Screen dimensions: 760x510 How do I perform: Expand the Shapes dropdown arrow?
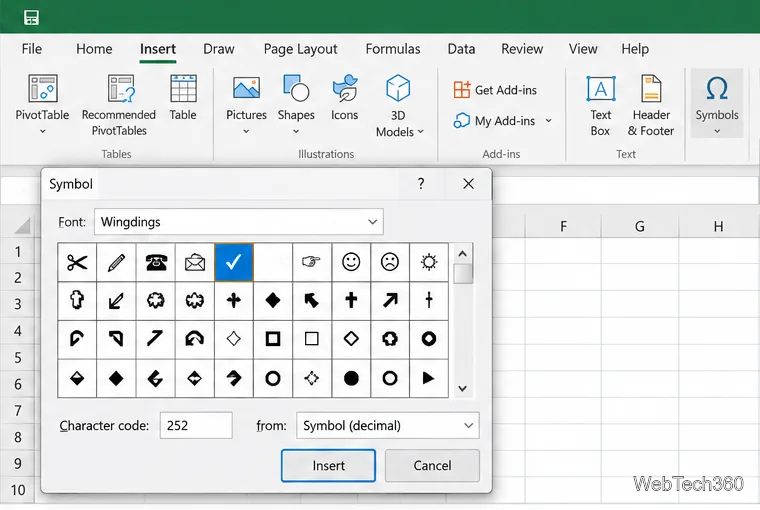pos(296,131)
